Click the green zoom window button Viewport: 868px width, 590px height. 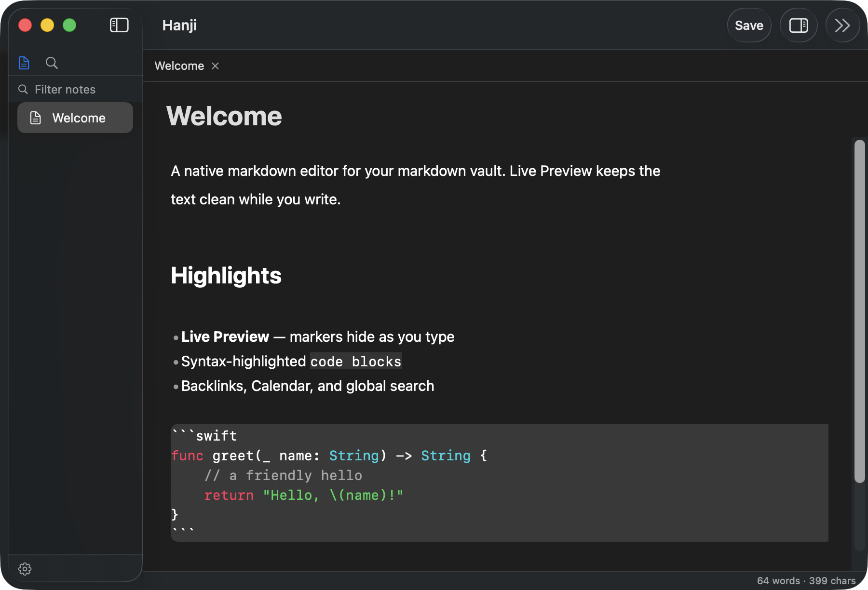69,25
